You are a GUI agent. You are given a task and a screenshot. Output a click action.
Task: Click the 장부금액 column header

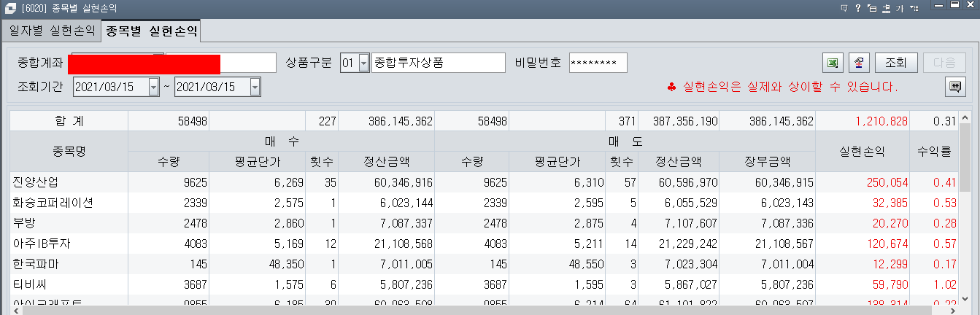[767, 161]
